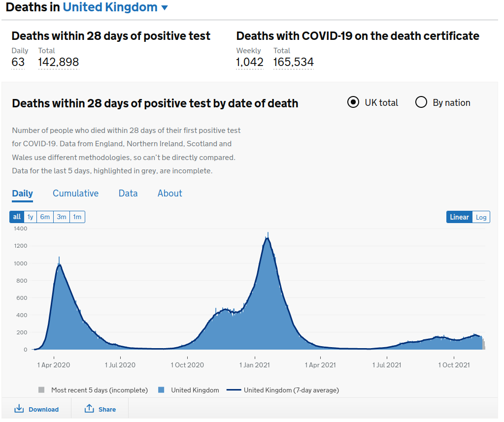
Task: Set time range to 6m
Action: click(45, 217)
